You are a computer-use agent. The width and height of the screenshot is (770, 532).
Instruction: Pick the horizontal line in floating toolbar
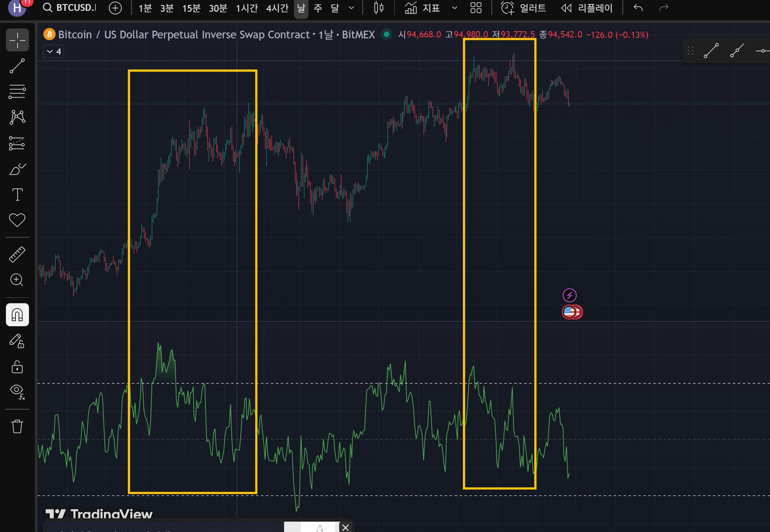click(762, 50)
